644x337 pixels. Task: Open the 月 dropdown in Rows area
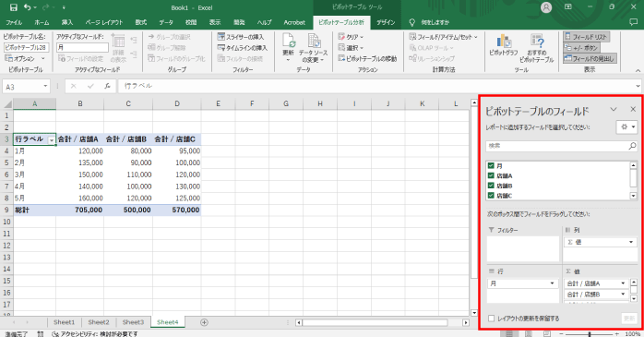[552, 283]
